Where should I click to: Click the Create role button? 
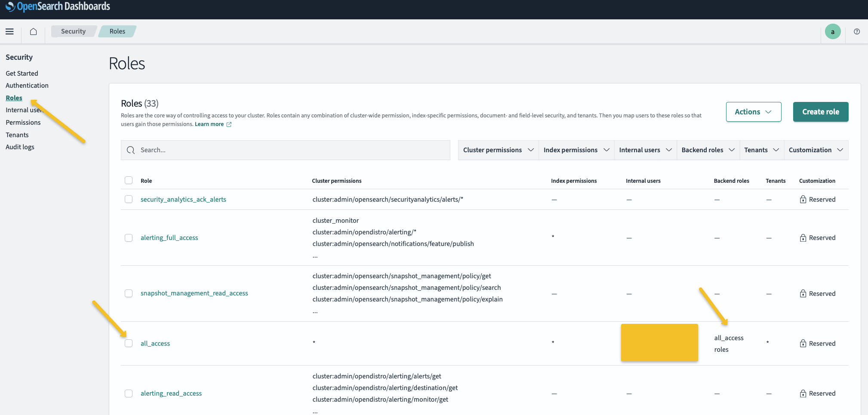click(x=821, y=112)
